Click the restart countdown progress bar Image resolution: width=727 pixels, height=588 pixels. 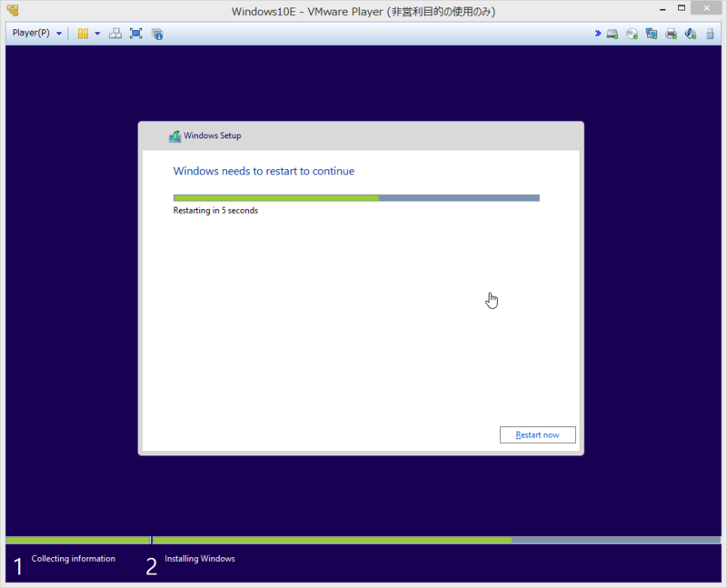[x=356, y=198]
